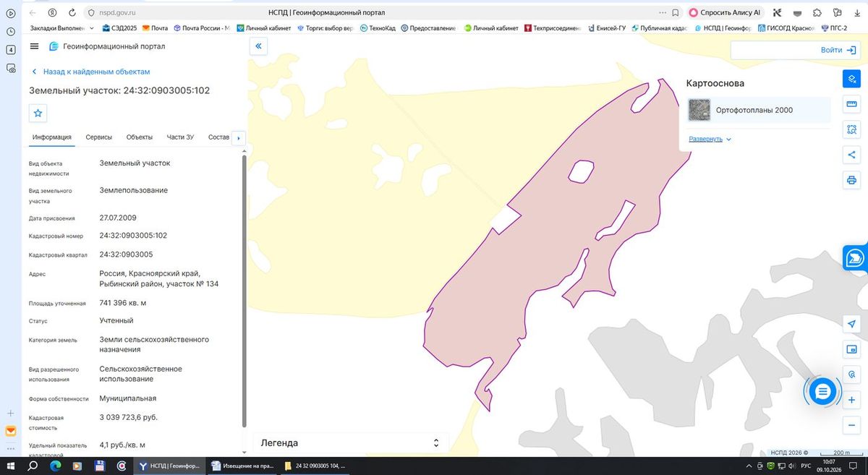Click the geolocation arrow button

coord(851,324)
